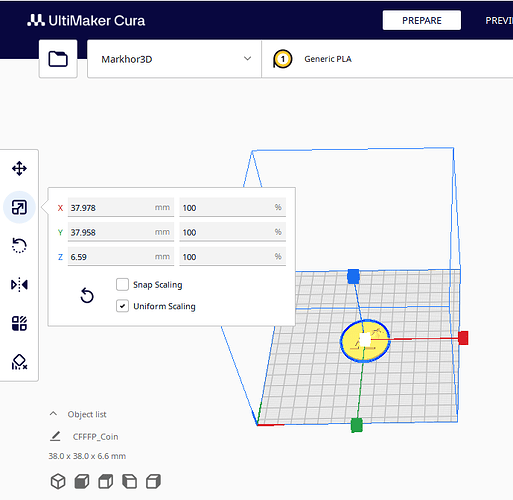The width and height of the screenshot is (513, 500).
Task: Open Per Model Settings tool
Action: pos(19,323)
